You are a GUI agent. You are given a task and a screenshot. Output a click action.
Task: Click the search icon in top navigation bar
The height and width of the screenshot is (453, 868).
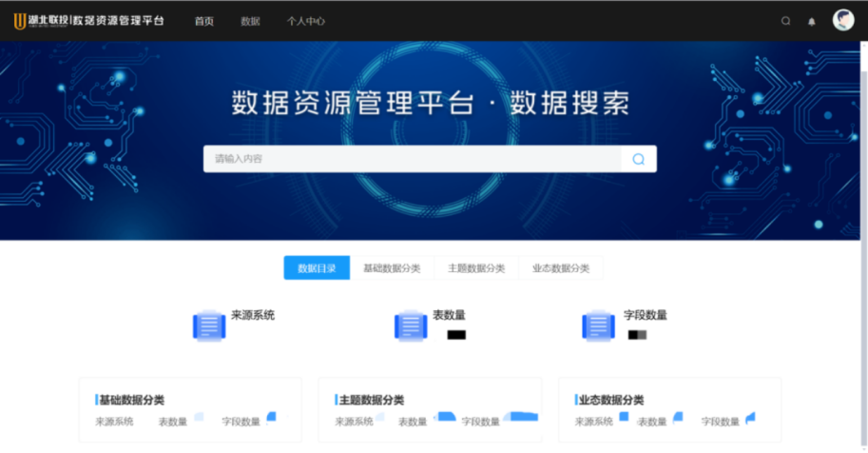pos(785,21)
